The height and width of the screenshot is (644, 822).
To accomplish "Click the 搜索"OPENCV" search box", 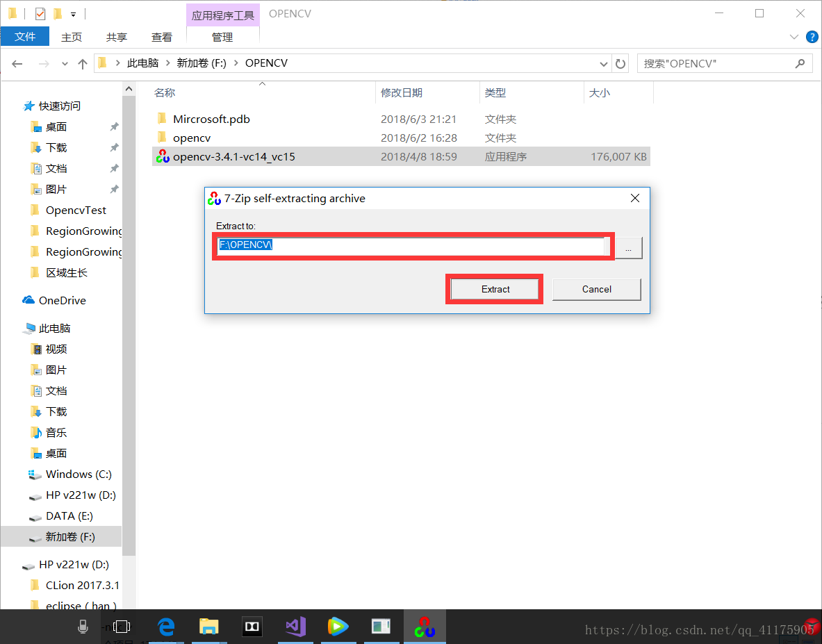I will pyautogui.click(x=716, y=64).
